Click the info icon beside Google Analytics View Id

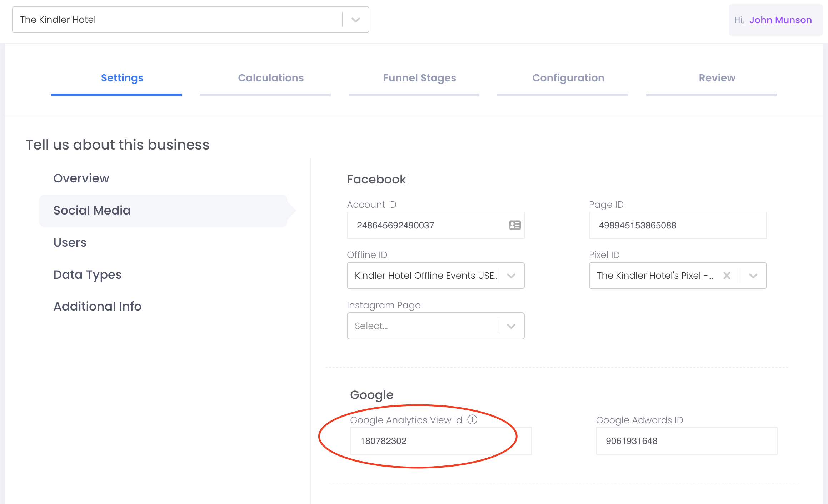coord(472,419)
